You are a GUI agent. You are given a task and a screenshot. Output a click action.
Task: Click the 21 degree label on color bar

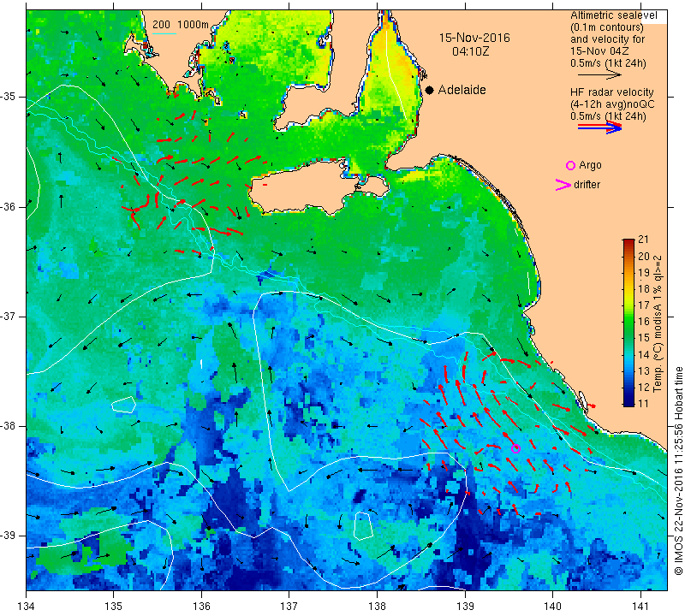(x=643, y=240)
